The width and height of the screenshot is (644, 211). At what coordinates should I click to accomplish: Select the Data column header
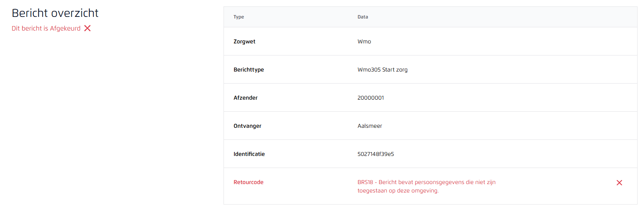click(362, 17)
